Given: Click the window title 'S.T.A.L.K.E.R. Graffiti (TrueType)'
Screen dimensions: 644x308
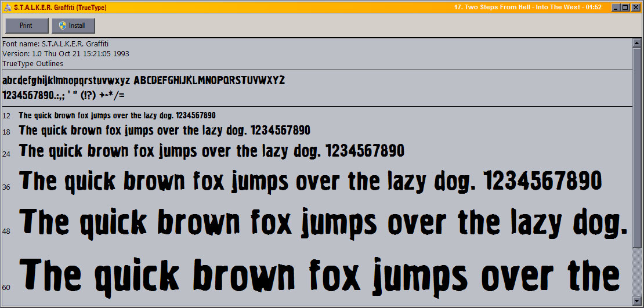Looking at the screenshot, I should [x=60, y=8].
